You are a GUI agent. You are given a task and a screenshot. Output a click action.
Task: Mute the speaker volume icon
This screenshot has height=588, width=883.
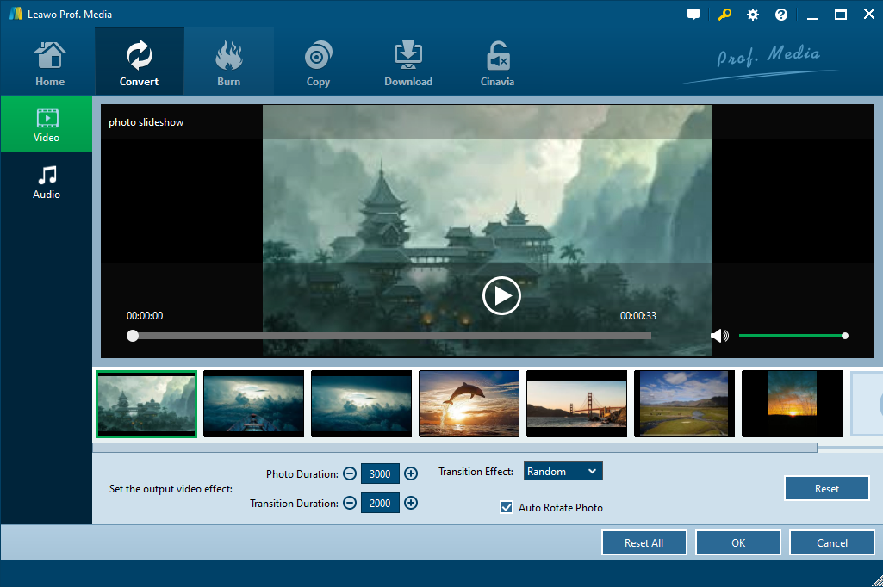click(x=719, y=336)
